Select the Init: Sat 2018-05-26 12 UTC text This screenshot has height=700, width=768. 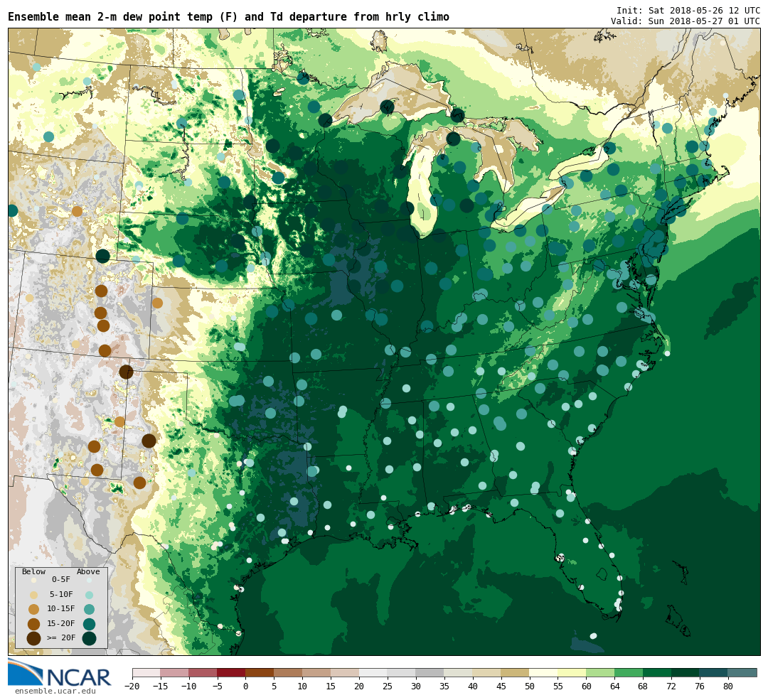click(688, 10)
